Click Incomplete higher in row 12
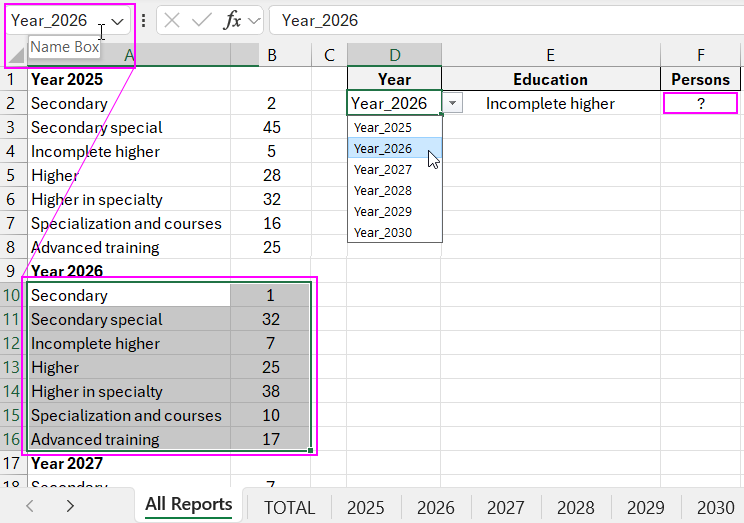Viewport: 744px width, 523px height. point(129,343)
